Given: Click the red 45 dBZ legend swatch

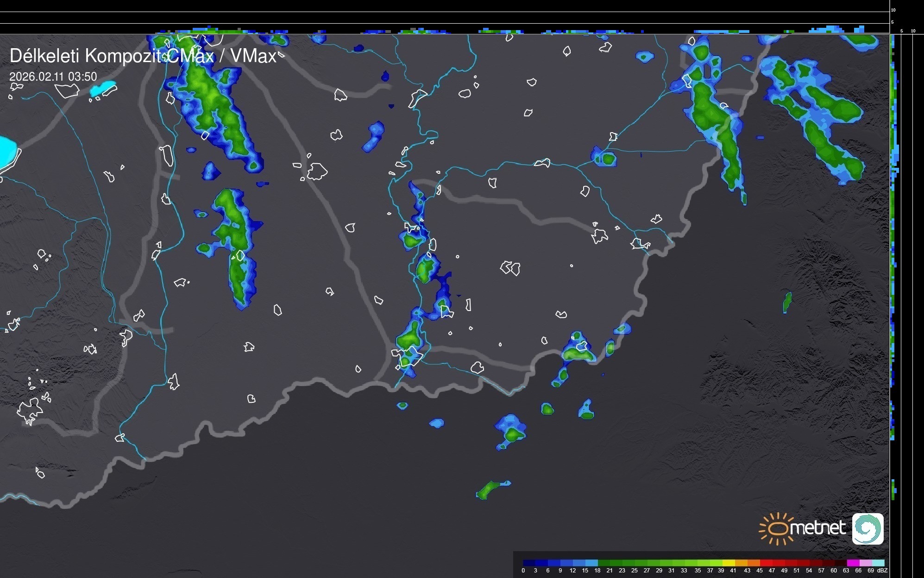Looking at the screenshot, I should [766, 563].
